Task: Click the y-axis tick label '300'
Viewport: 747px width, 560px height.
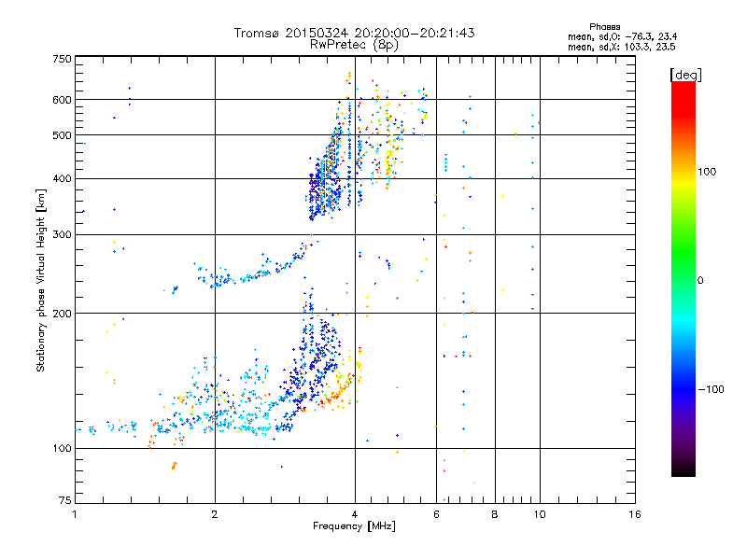Action: (x=62, y=235)
